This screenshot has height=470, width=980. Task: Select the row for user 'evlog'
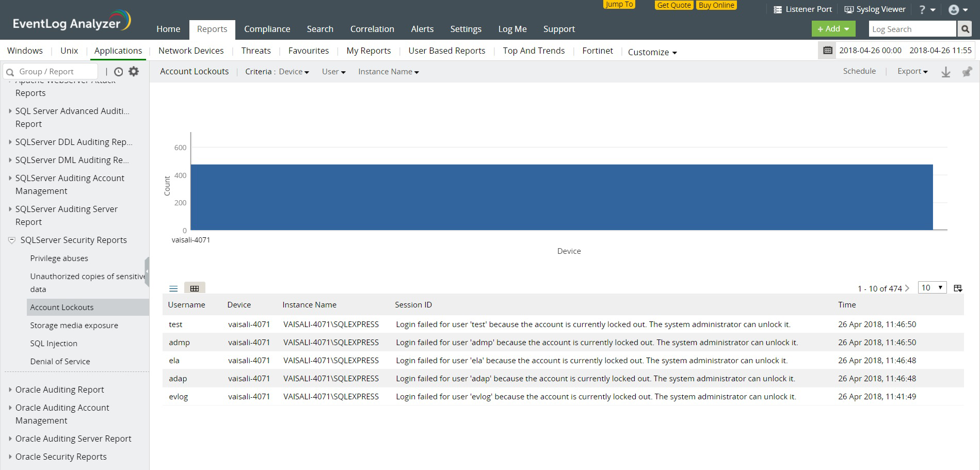563,397
